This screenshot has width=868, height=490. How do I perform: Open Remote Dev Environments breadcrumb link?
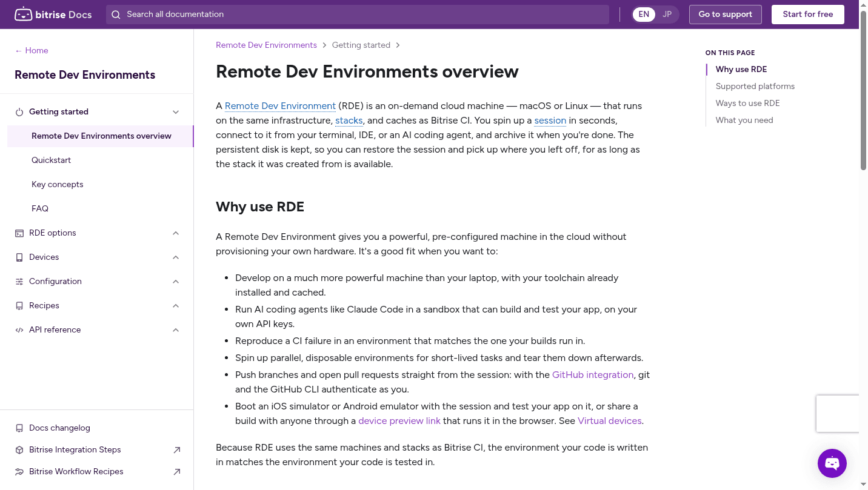click(266, 45)
